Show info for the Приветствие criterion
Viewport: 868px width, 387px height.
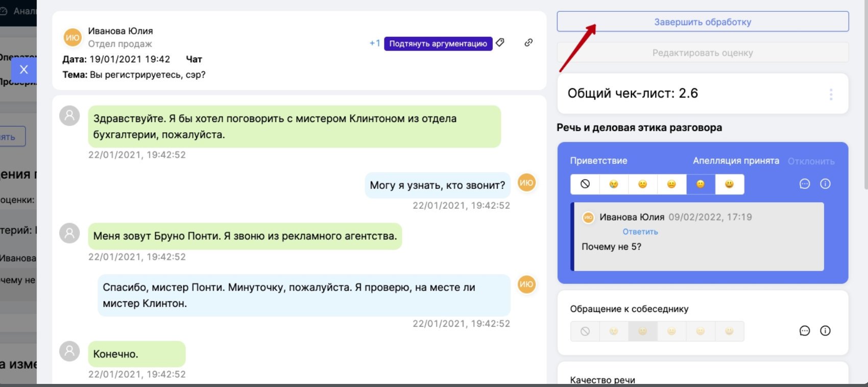(x=825, y=184)
